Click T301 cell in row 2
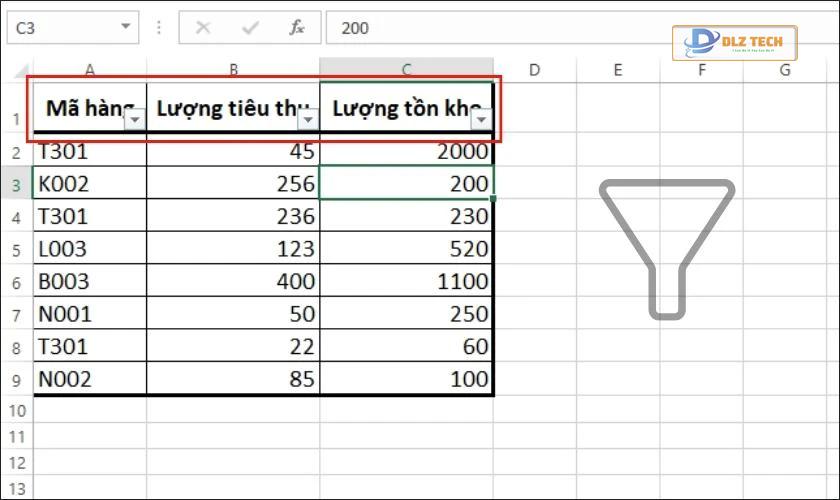Screen dimensions: 840x500 89,152
